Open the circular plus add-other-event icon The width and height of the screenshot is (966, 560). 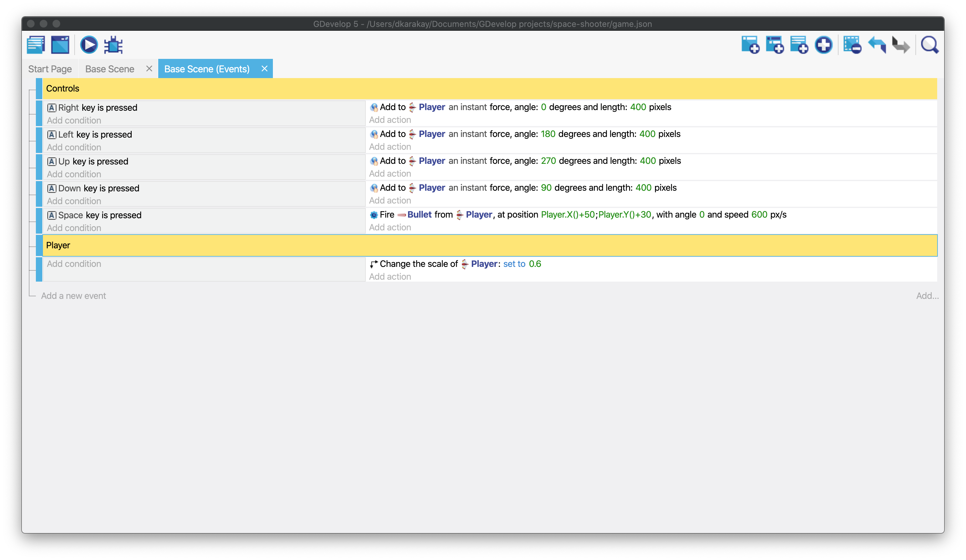[x=823, y=45]
